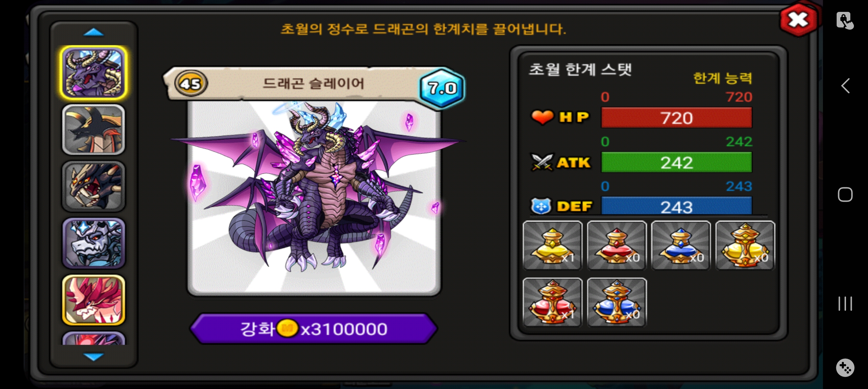Go back using Android back chevron
The image size is (868, 389).
[845, 86]
